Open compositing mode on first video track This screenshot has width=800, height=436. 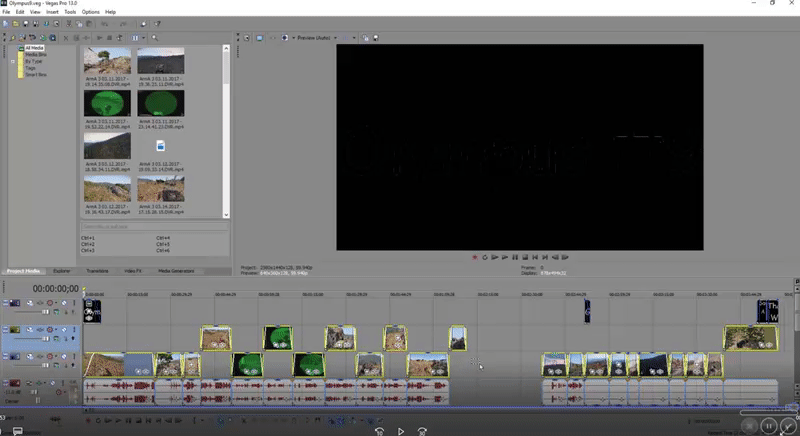point(56,312)
